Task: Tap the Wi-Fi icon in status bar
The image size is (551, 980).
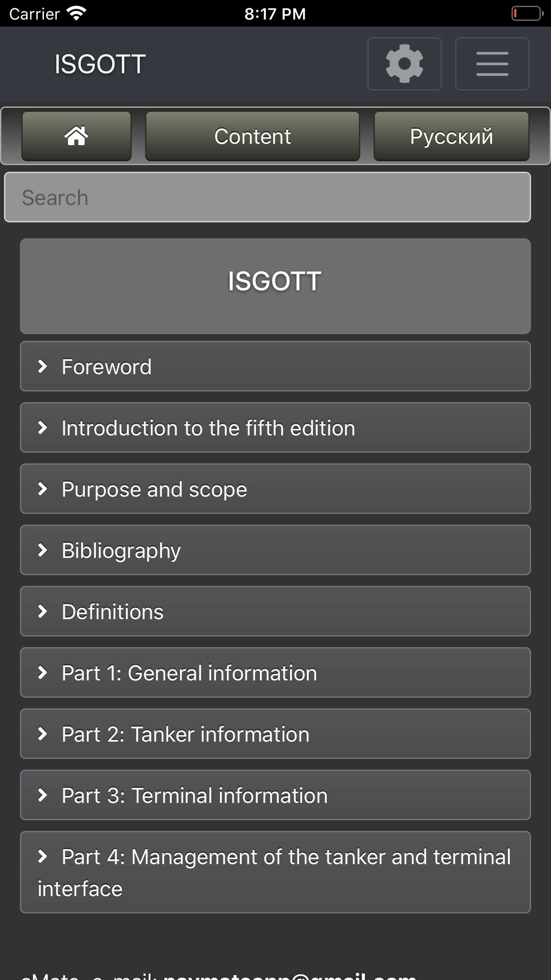Action: (x=76, y=13)
